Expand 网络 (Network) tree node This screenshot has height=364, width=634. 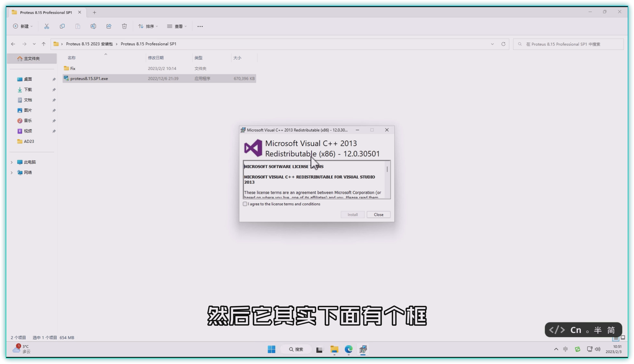(12, 173)
